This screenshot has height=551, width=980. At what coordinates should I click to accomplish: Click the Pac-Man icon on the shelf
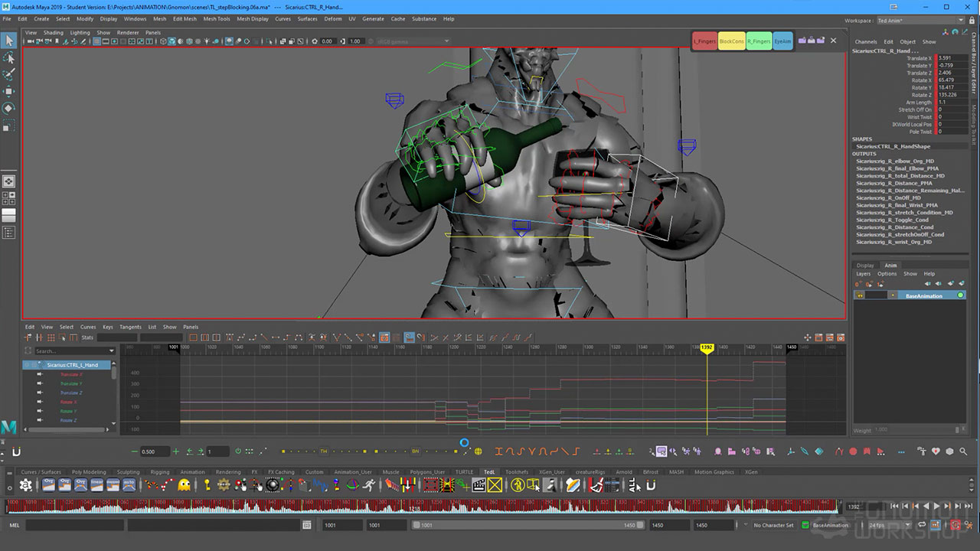click(x=185, y=484)
